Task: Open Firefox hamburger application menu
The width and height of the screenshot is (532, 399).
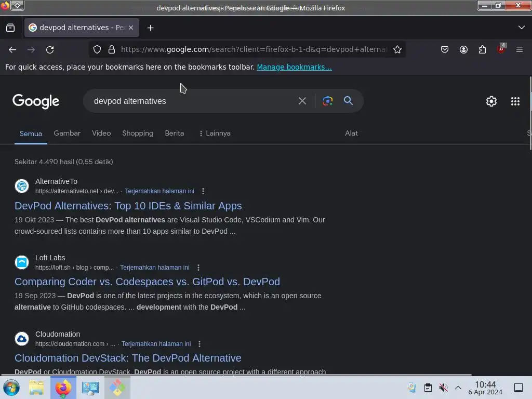Action: click(x=519, y=49)
